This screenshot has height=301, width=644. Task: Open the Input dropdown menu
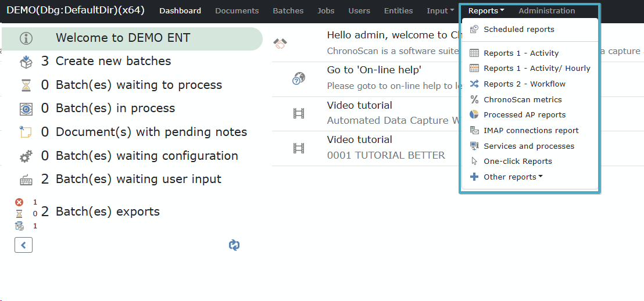click(x=440, y=10)
